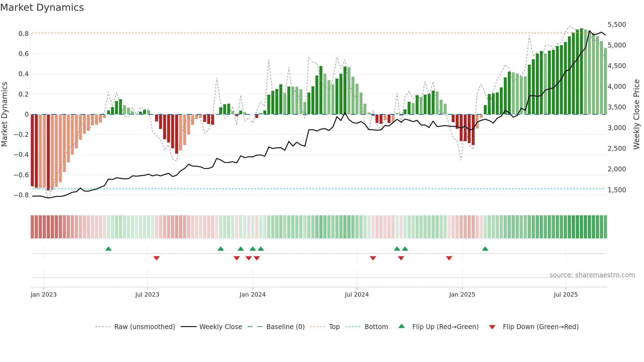Image resolution: width=644 pixels, height=362 pixels.
Task: Click the Jul 2023 x-axis label
Action: (x=147, y=294)
